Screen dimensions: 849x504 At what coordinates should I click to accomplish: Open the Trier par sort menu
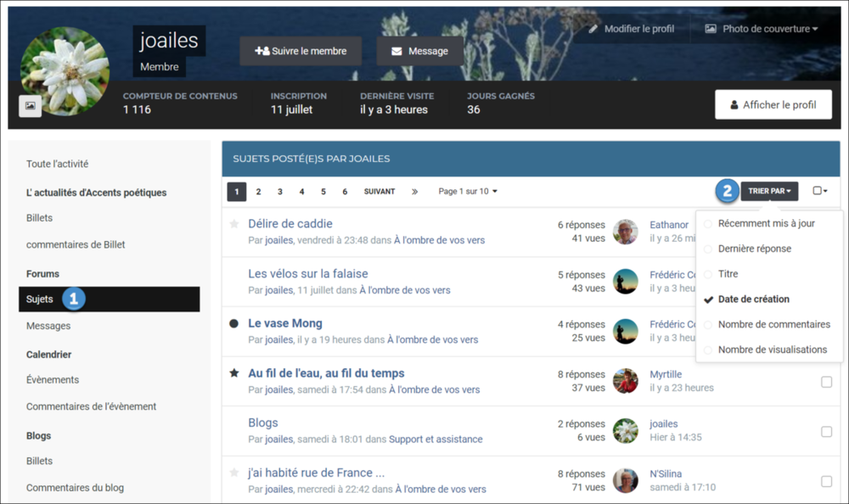pos(769,191)
